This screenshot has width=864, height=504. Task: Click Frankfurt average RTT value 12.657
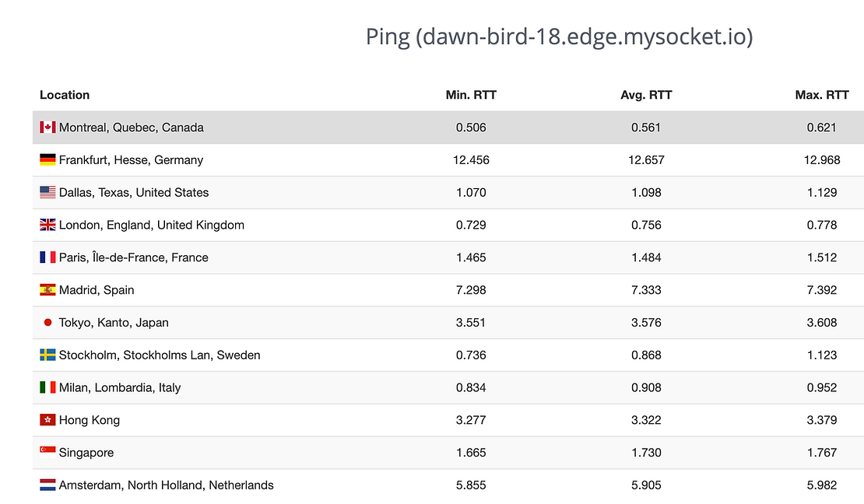646,160
